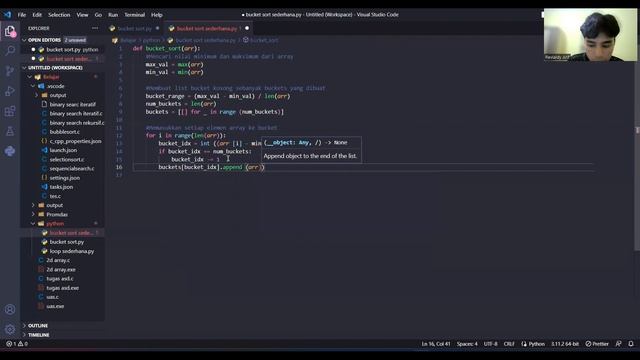Open notifications bell in status bar
The image size is (640, 360).
631,344
